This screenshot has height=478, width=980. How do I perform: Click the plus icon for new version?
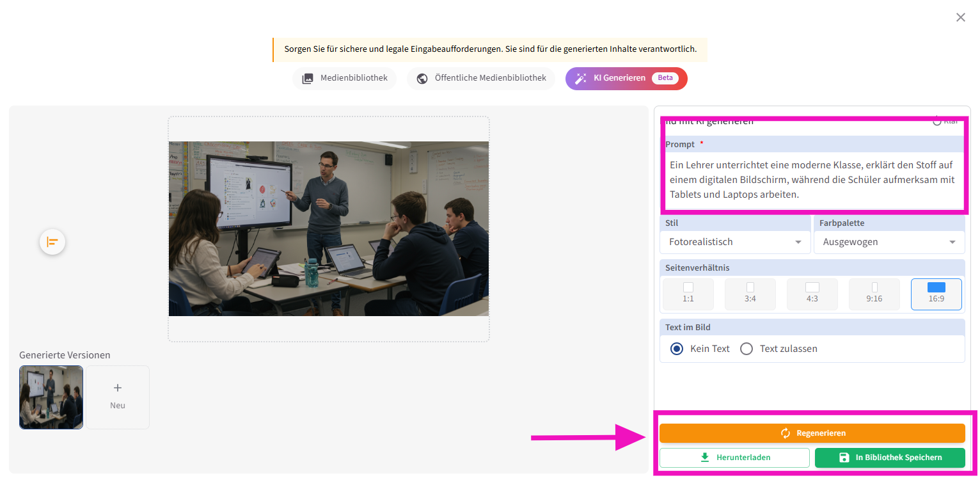pyautogui.click(x=118, y=388)
